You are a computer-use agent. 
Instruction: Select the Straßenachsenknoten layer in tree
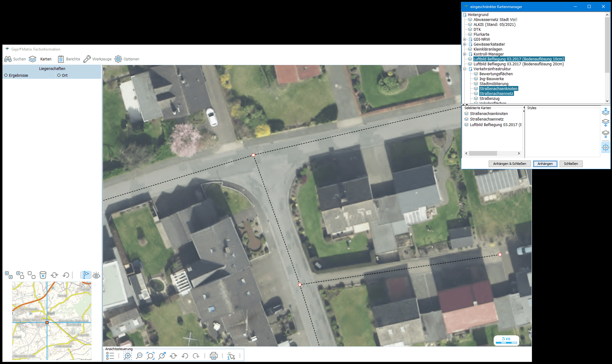[x=499, y=89]
